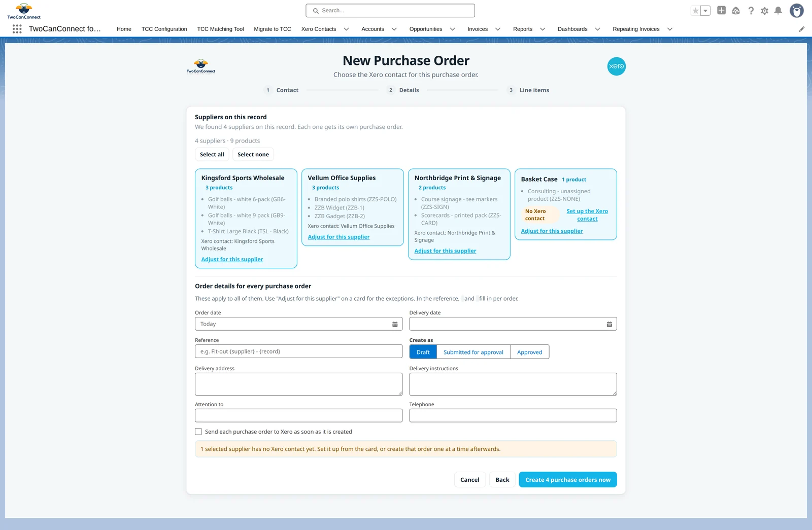Image resolution: width=812 pixels, height=530 pixels.
Task: Go to step 3 Line items
Action: pyautogui.click(x=528, y=90)
